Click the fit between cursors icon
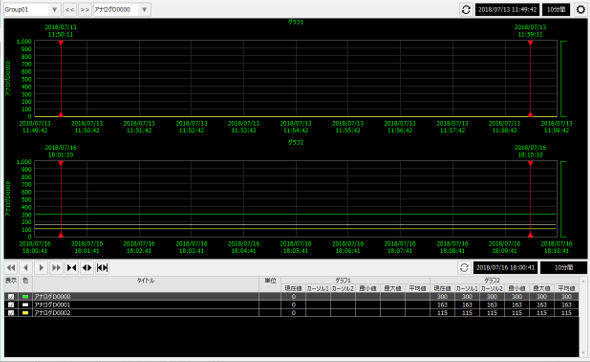The width and height of the screenshot is (590, 362). [x=102, y=268]
